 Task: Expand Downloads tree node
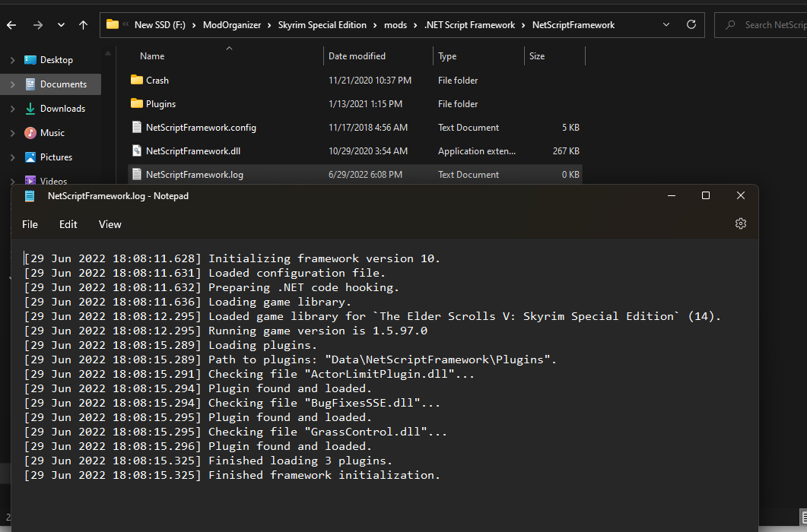(12, 109)
